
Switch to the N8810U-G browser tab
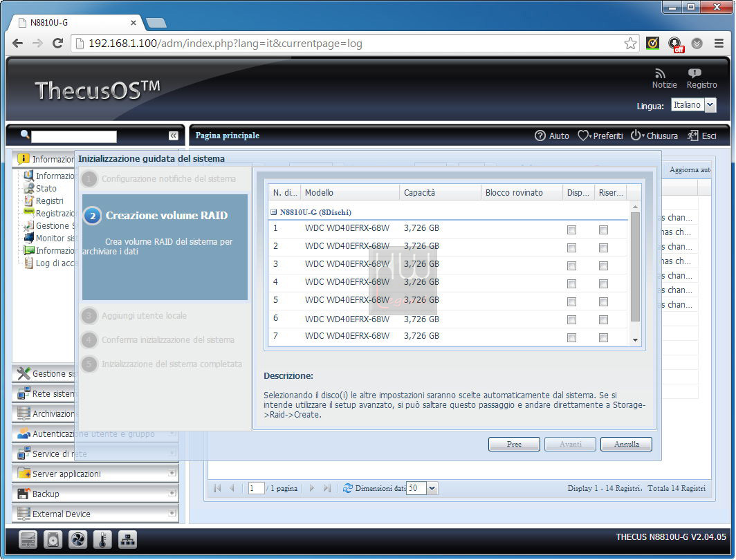coord(77,23)
